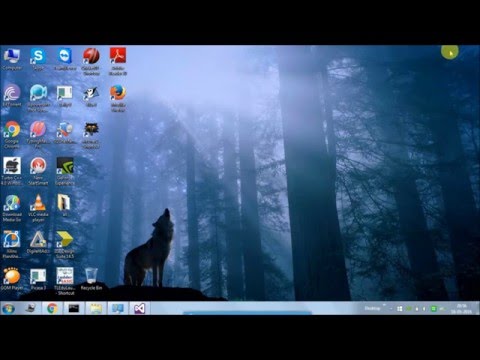
Task: Open the Recycle Bin
Action: (91, 279)
